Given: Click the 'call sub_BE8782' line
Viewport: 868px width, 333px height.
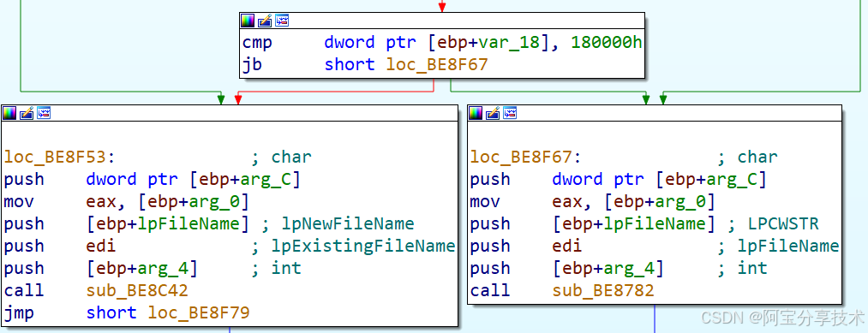Looking at the screenshot, I should 562,291.
